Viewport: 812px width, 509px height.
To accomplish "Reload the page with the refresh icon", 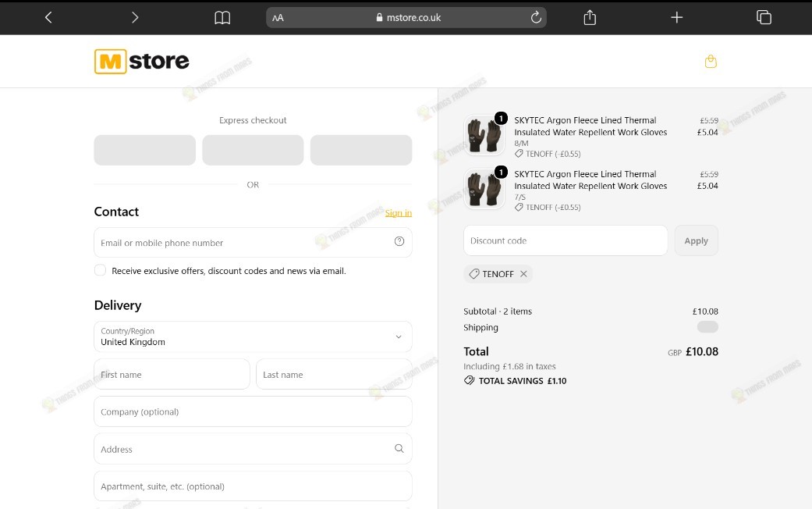I will [536, 17].
